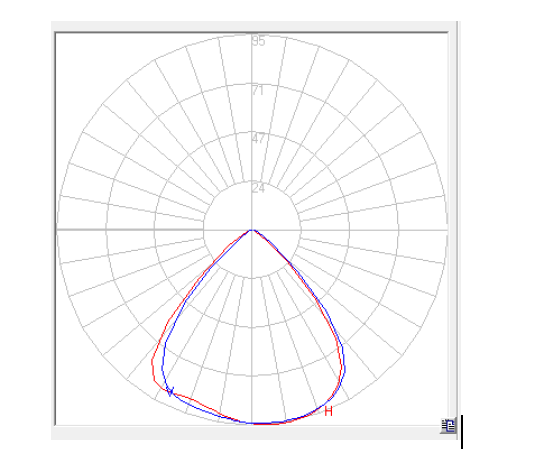Click the horizontal axis line at its darker end
Viewport: 549px width, 468px height.
click(x=130, y=230)
